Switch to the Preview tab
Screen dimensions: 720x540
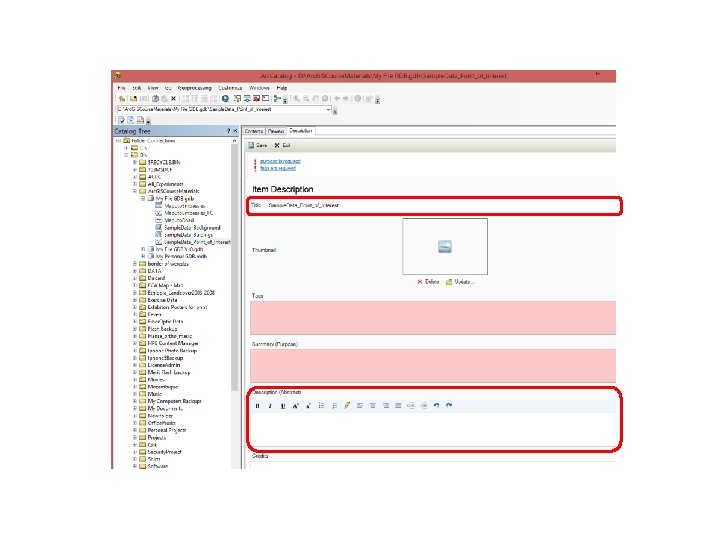coord(276,131)
